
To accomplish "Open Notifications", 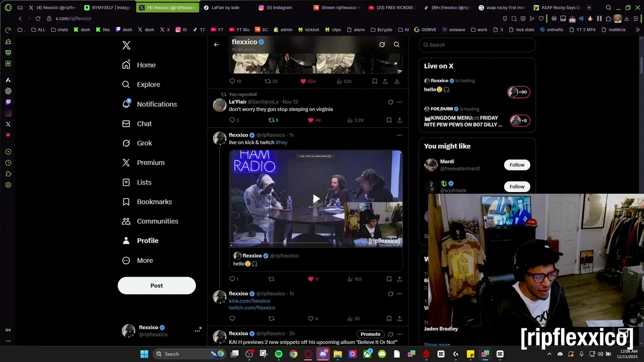I will click(149, 104).
